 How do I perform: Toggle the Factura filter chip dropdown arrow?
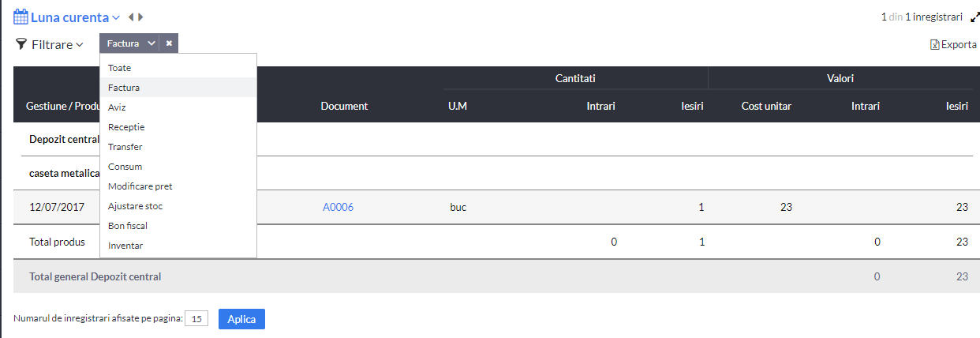151,43
